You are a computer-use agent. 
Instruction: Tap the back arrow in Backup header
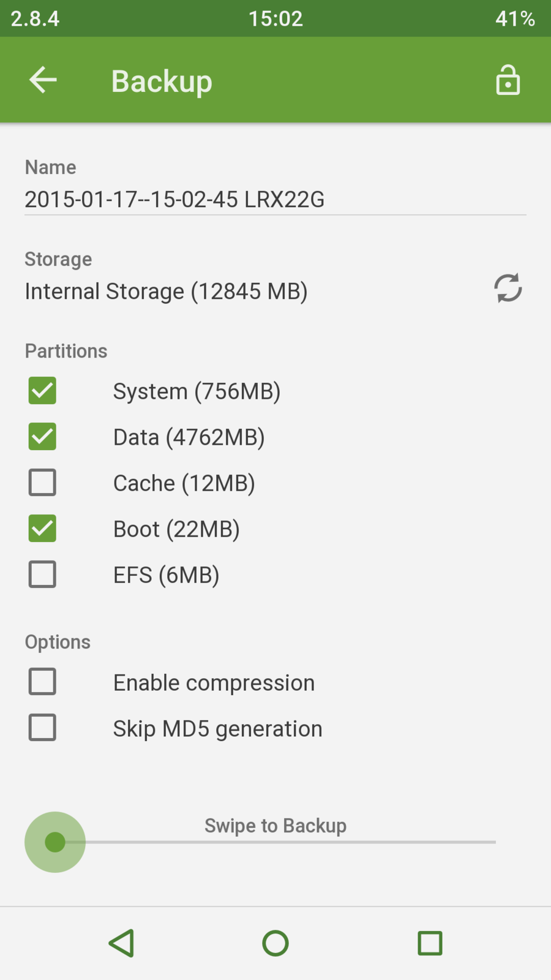(x=43, y=80)
